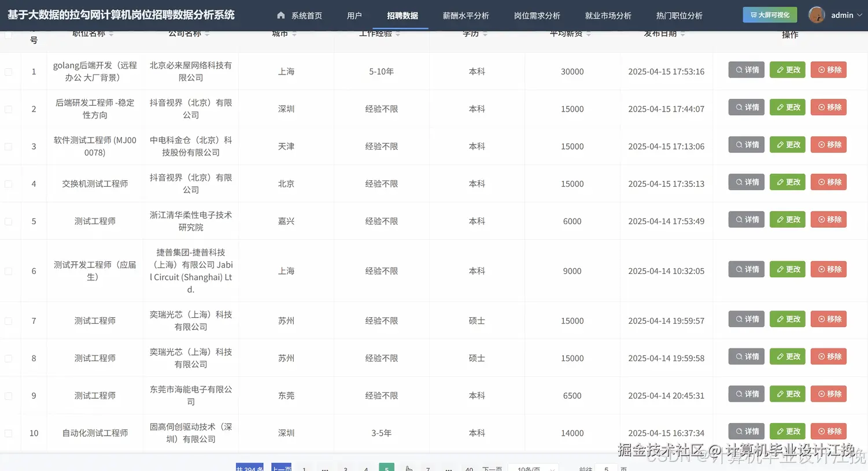Viewport: 868px width, 471px height.
Task: Click the sort caret next to 发布日期 header
Action: pyautogui.click(x=682, y=33)
